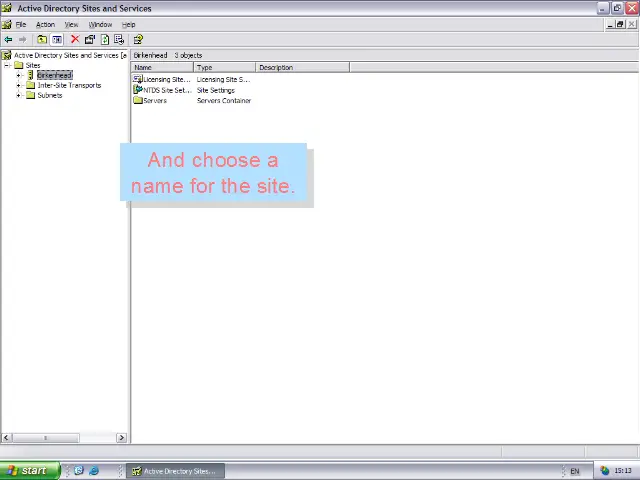The width and height of the screenshot is (640, 480).
Task: Click the NTDS Site Settings item icon
Action: [138, 90]
